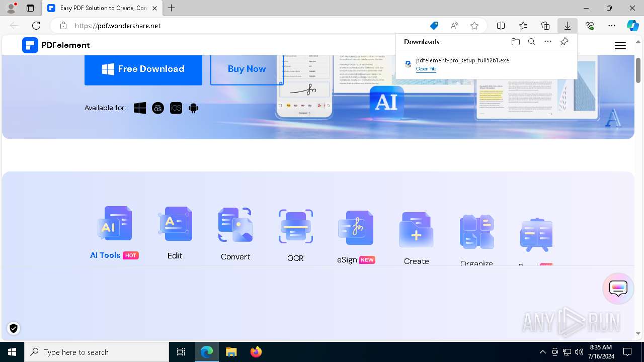Open a new browser tab
Image resolution: width=644 pixels, height=362 pixels.
(x=172, y=8)
